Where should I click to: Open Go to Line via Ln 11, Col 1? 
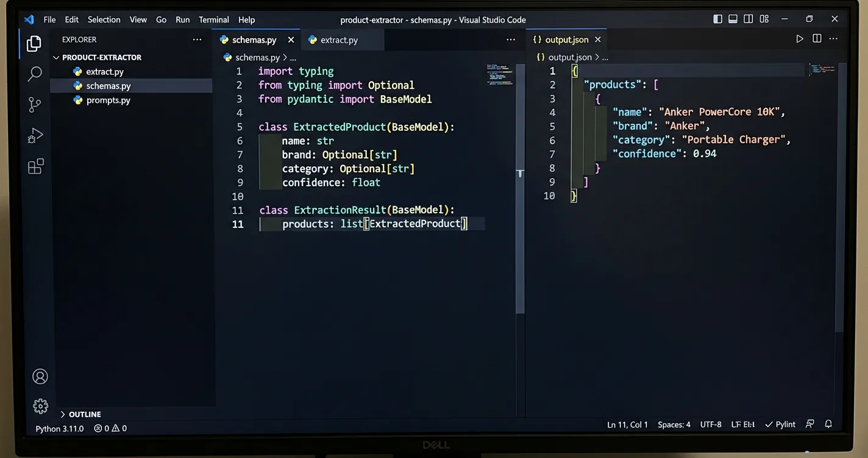(627, 425)
